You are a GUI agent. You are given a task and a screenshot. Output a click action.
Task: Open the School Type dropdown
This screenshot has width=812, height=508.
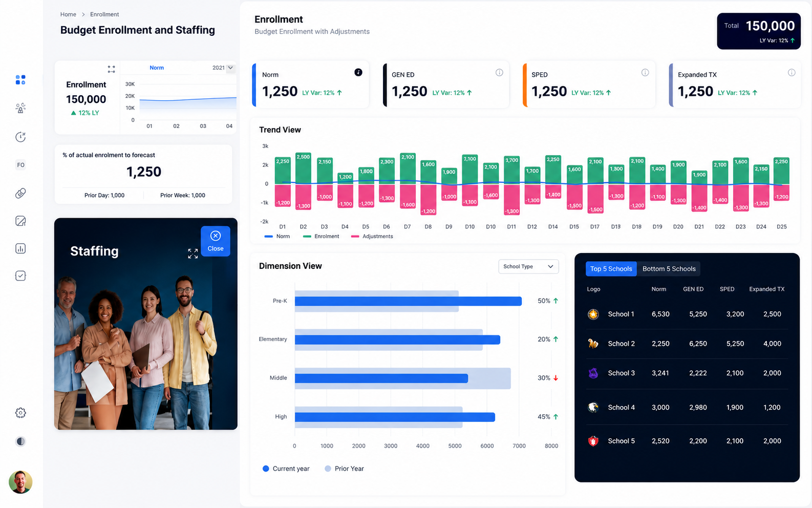(x=528, y=266)
